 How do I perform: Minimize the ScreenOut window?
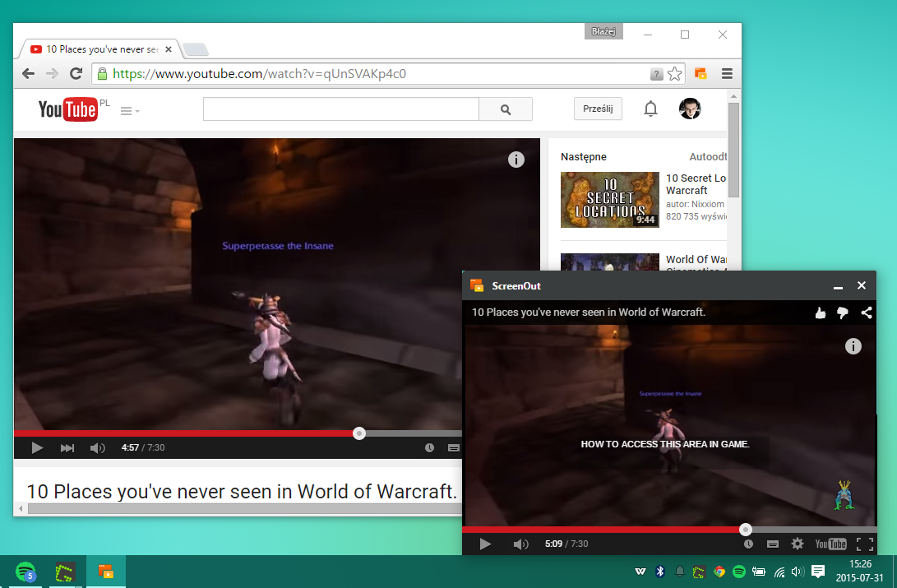(x=838, y=286)
